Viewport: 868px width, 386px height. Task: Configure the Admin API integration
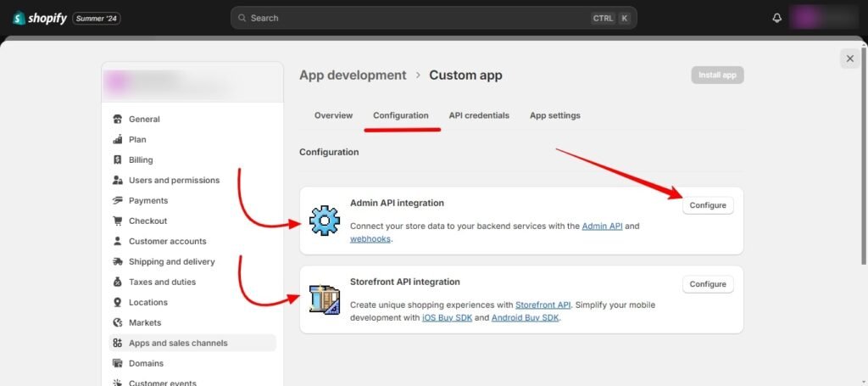pos(708,205)
